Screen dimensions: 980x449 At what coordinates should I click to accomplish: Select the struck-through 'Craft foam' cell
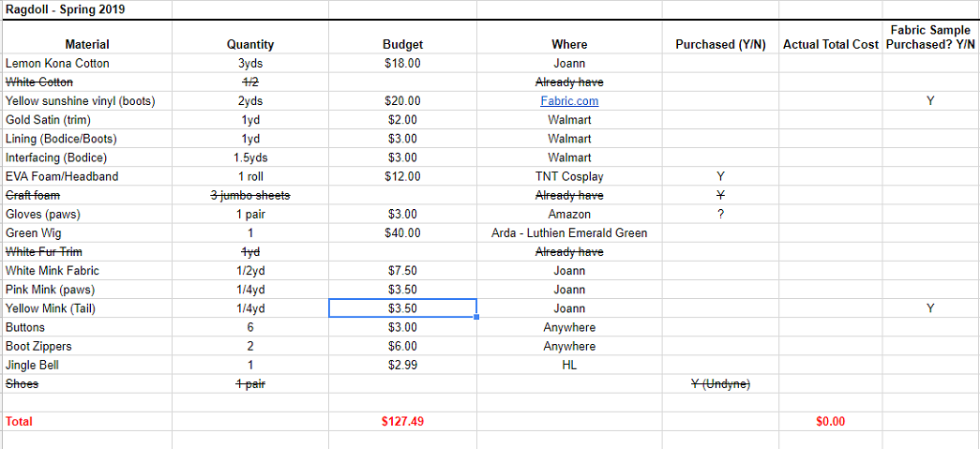coord(87,196)
